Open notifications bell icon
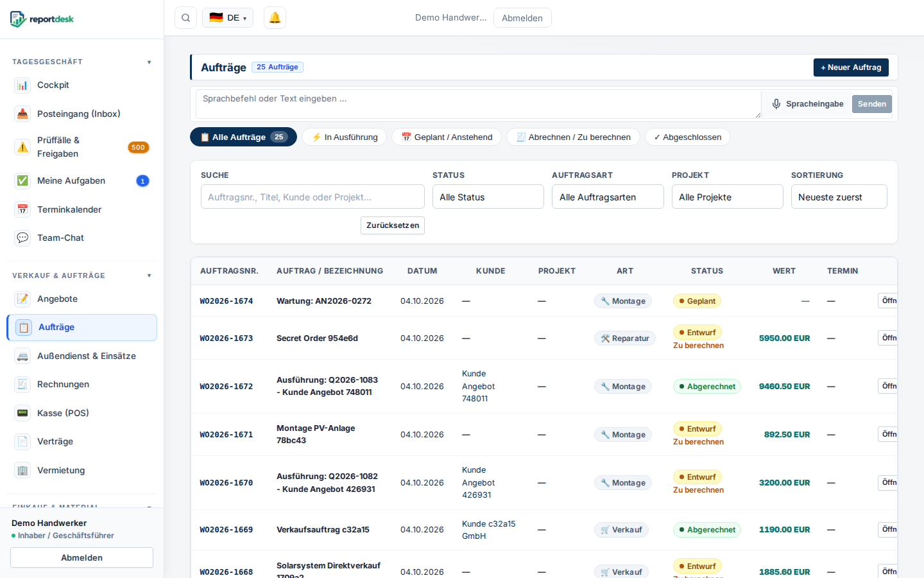 coord(275,18)
